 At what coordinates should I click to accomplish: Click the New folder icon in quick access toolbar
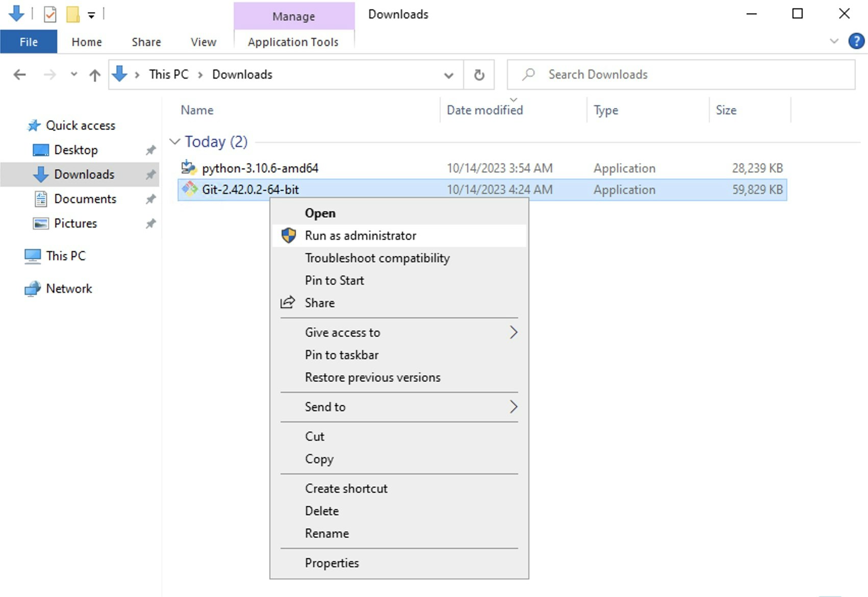[x=73, y=14]
